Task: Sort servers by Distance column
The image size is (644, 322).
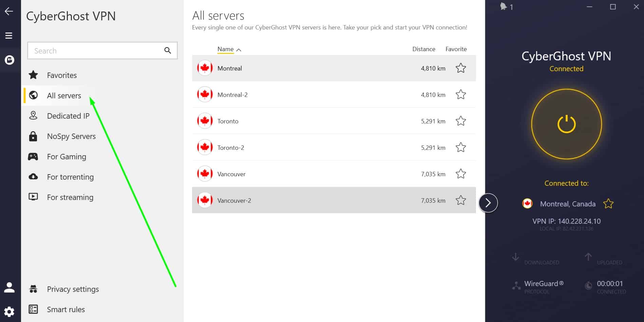Action: (x=423, y=49)
